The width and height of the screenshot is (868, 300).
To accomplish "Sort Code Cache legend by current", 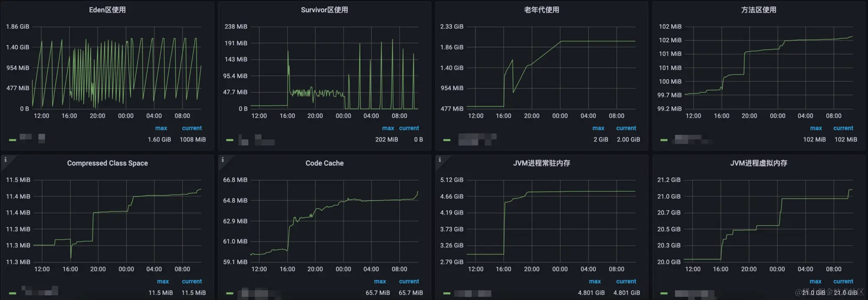I will pyautogui.click(x=409, y=281).
